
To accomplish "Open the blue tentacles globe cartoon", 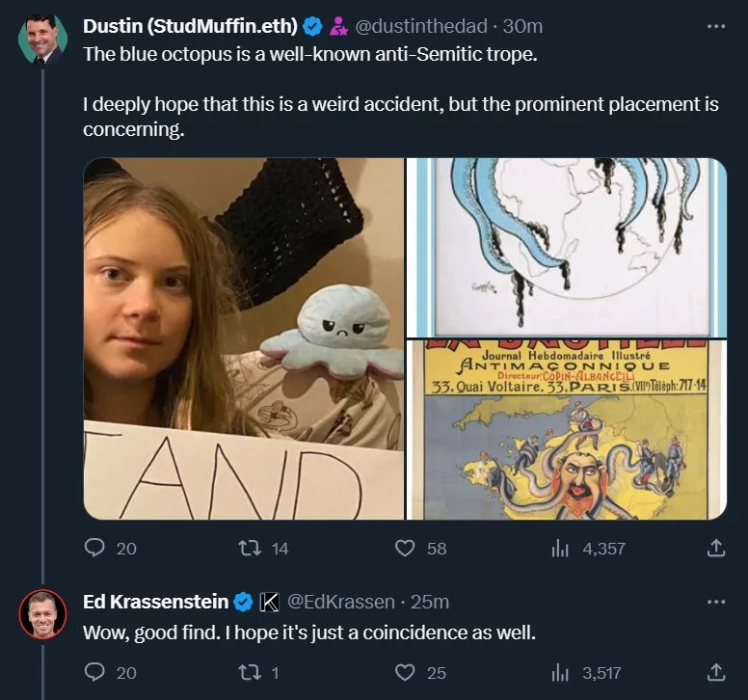I will click(566, 247).
